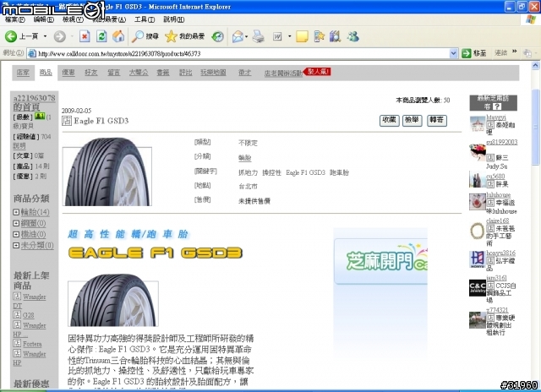Open the Mail button dropdown arrow
This screenshot has height=392, width=541.
[246, 36]
